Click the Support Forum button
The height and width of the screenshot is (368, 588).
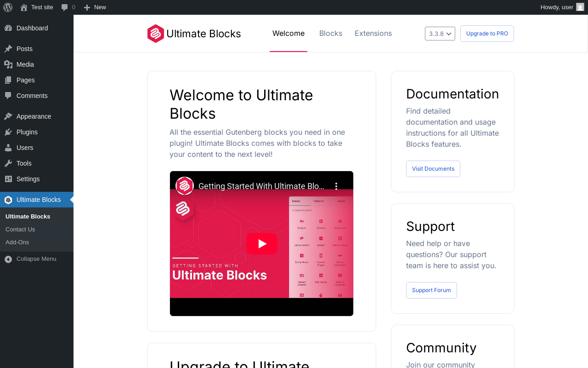click(431, 290)
